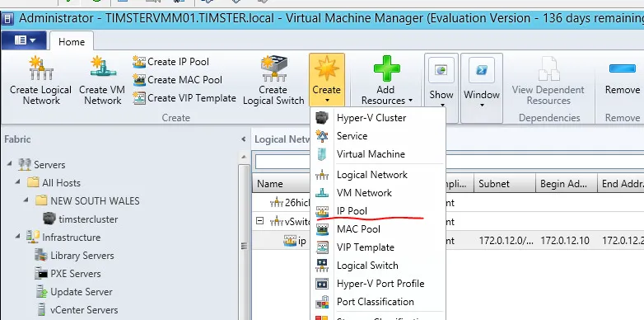Click the timstercluster host icon in the tree
The image size is (644, 320).
coord(49,219)
